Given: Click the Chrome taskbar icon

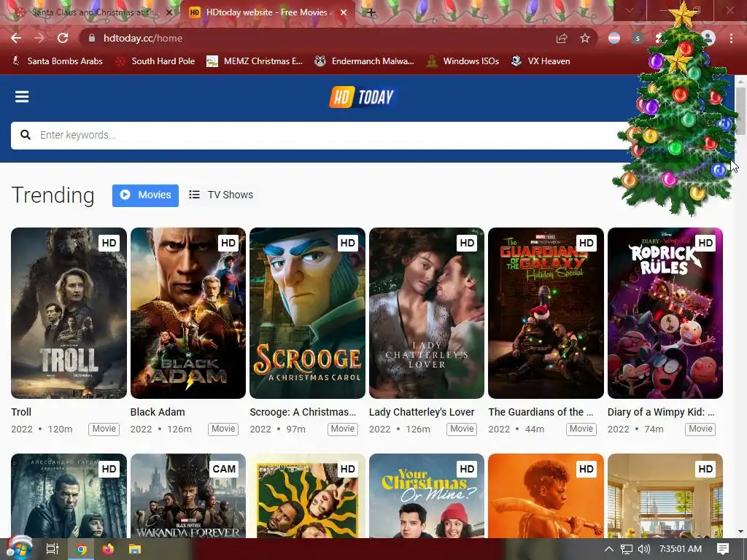Looking at the screenshot, I should (82, 549).
